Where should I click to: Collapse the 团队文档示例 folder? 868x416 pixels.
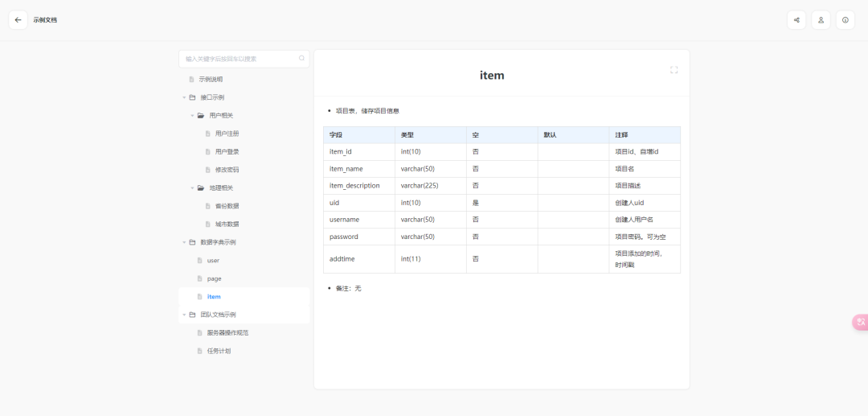tap(184, 315)
